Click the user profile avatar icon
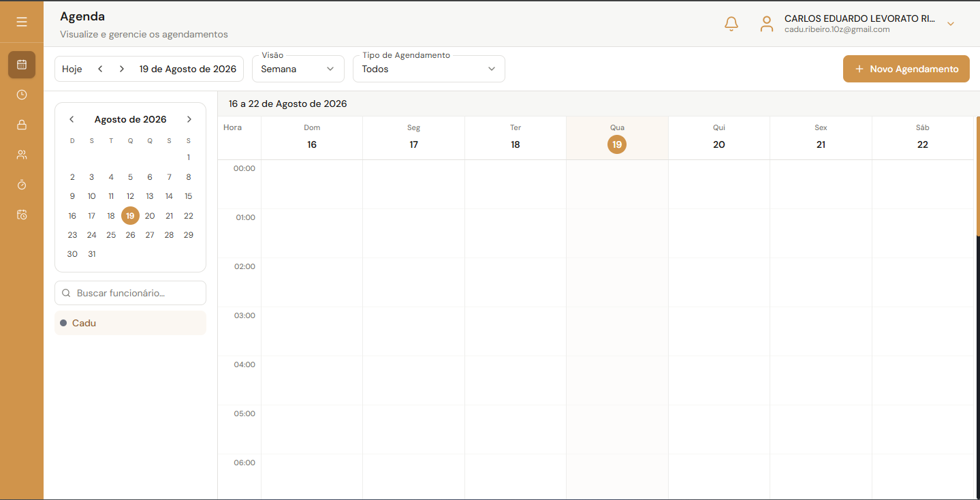 click(x=767, y=24)
